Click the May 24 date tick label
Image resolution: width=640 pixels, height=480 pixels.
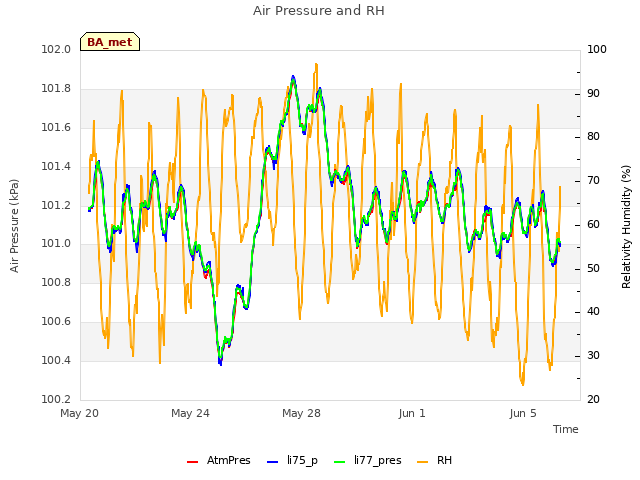[190, 413]
